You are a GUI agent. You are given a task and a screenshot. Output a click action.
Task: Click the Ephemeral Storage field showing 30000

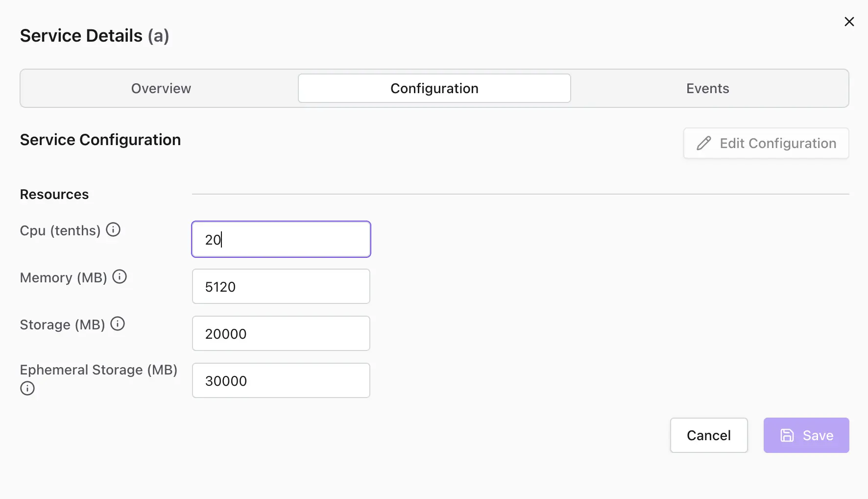tap(281, 380)
